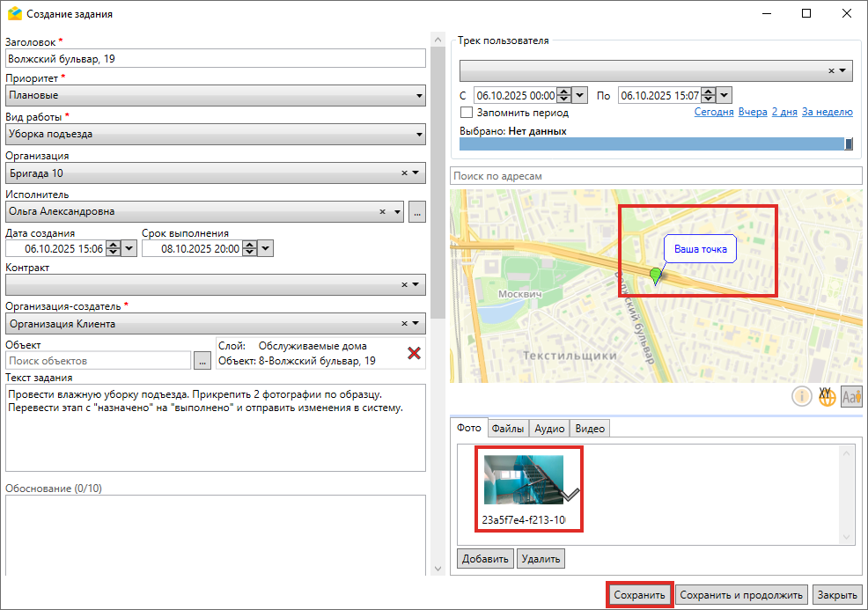The width and height of the screenshot is (868, 610).
Task: Toggle the map labels Aa icon
Action: click(850, 397)
